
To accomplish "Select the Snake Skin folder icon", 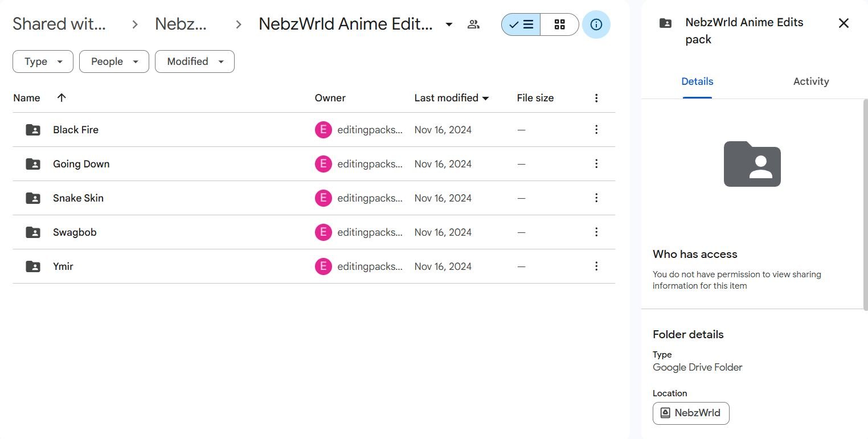I will (33, 198).
